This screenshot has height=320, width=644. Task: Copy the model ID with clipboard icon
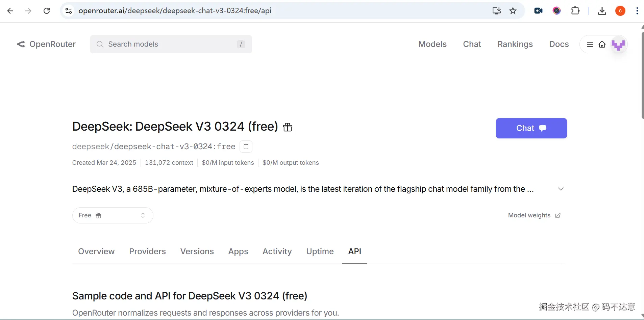coord(246,146)
